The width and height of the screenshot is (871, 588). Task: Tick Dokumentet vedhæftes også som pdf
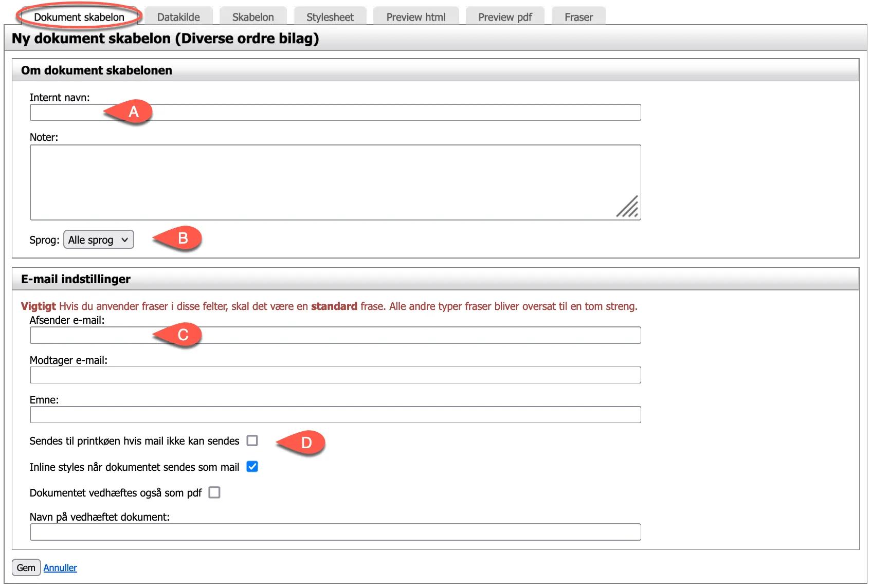coord(214,492)
